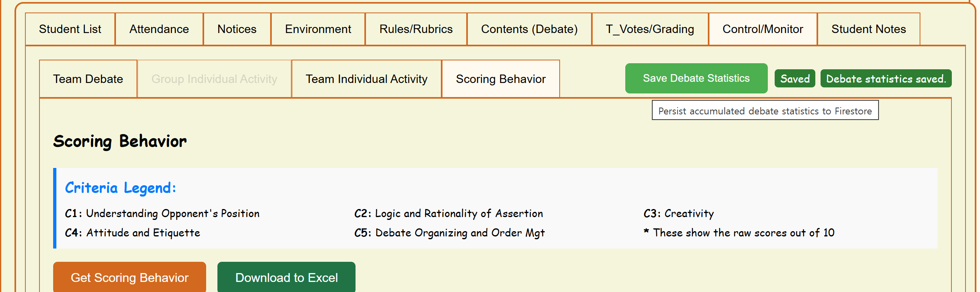Go to the Student Notes tab
The height and width of the screenshot is (292, 980).
point(868,29)
